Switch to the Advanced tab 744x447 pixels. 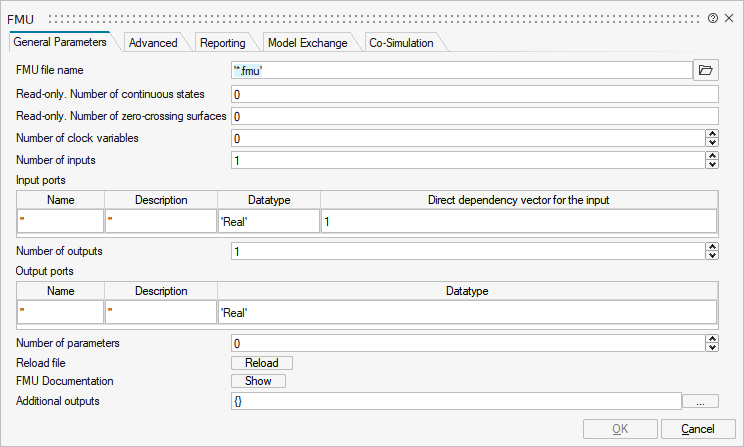153,43
